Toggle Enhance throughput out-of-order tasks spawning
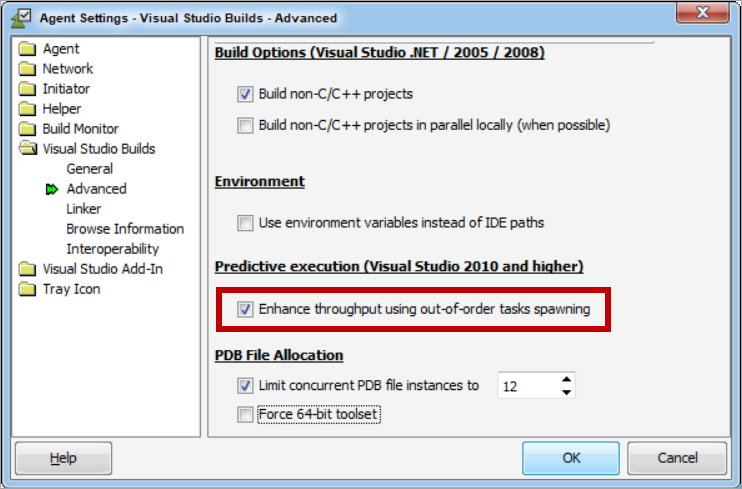 (x=245, y=310)
